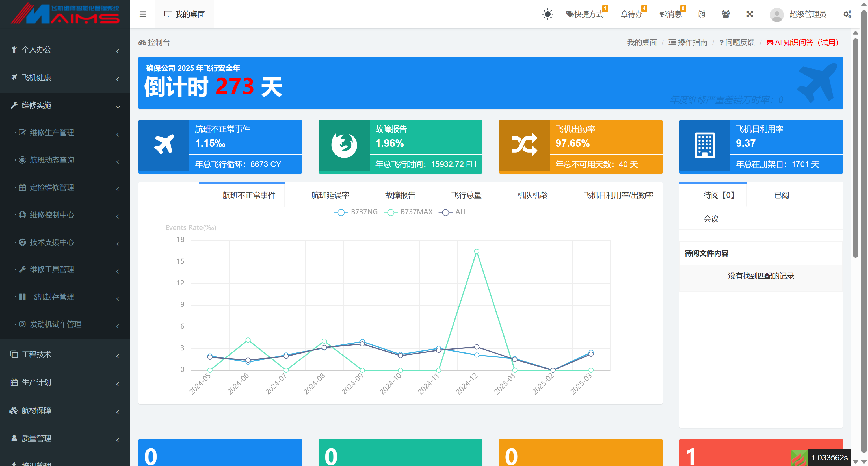The width and height of the screenshot is (868, 466).
Task: Expand the 个人办公 sidebar section
Action: pos(64,49)
